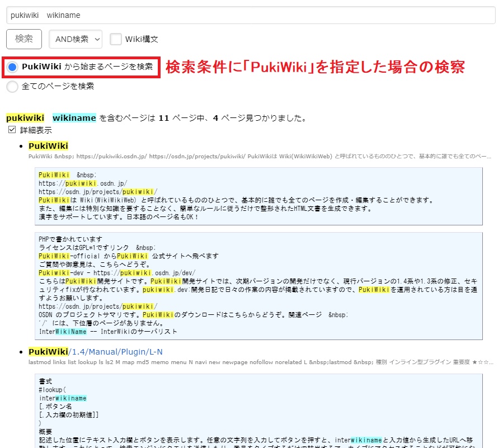Screen dimensions: 503x448
Task: Uncheck the 詳細表示 checkbox
Action: (x=12, y=129)
